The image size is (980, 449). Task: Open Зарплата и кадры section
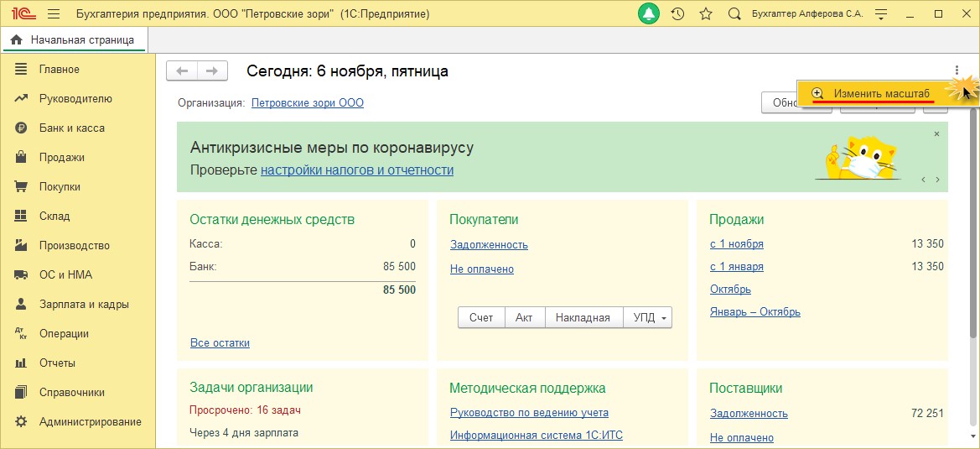pos(84,304)
